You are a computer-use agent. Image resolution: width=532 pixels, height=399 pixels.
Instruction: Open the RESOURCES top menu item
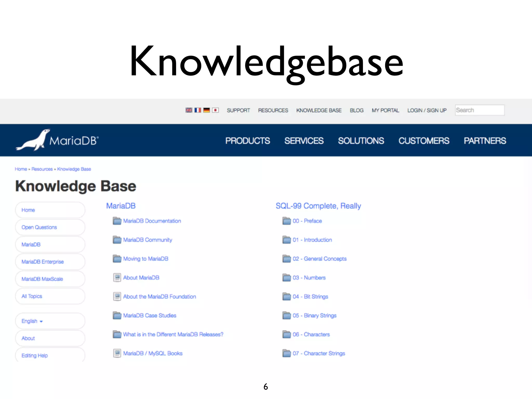[x=273, y=110]
